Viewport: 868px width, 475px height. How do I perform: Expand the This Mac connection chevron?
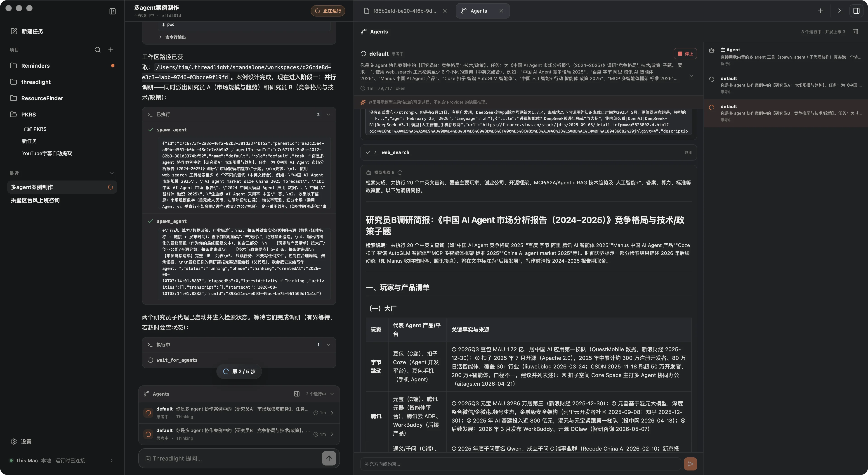(111, 461)
